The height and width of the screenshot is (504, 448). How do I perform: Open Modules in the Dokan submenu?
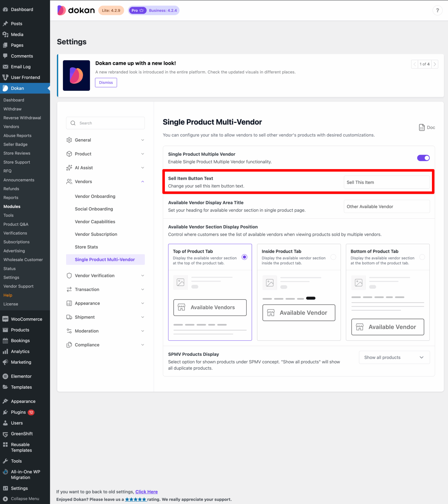coord(12,206)
